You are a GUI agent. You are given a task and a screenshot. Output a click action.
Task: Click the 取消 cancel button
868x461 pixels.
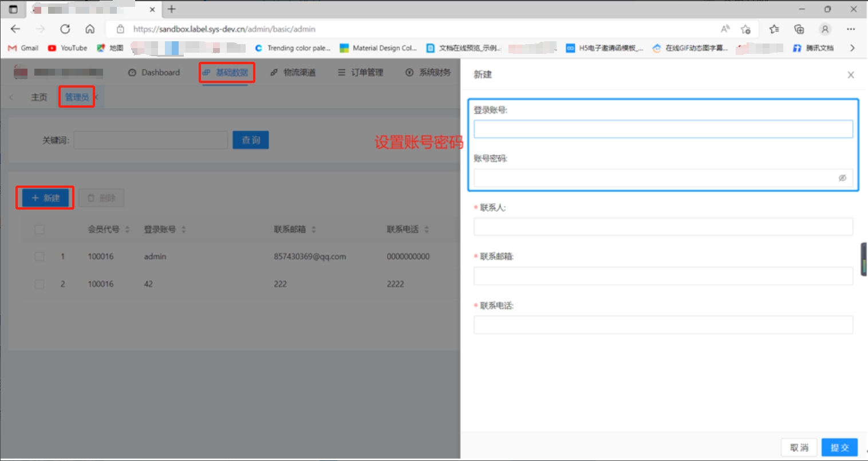799,448
